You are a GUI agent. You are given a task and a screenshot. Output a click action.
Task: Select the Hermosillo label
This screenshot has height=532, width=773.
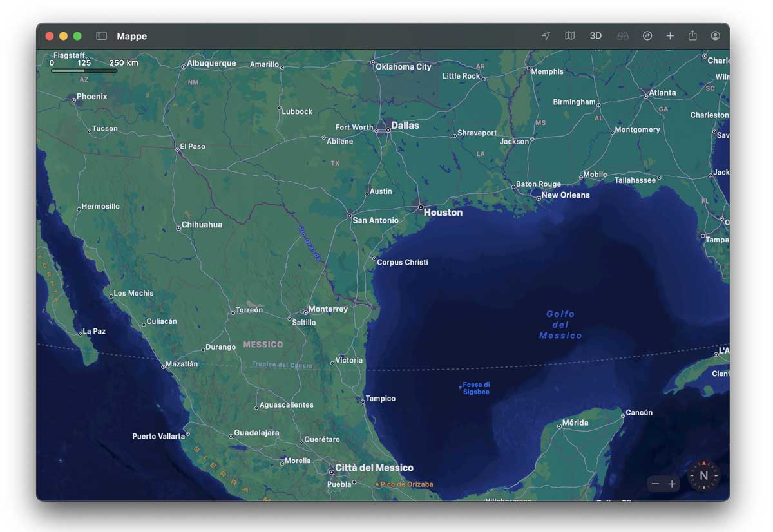[x=100, y=207]
